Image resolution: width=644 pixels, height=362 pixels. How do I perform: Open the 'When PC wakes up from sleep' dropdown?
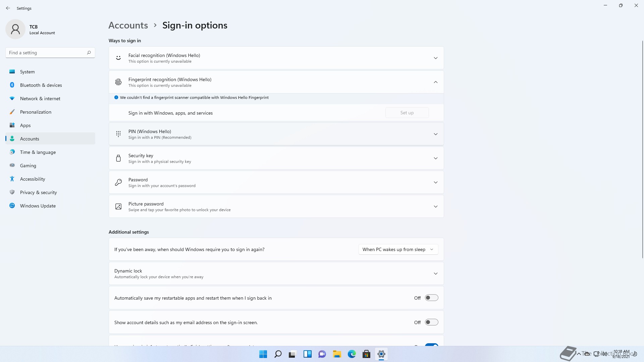(398, 249)
